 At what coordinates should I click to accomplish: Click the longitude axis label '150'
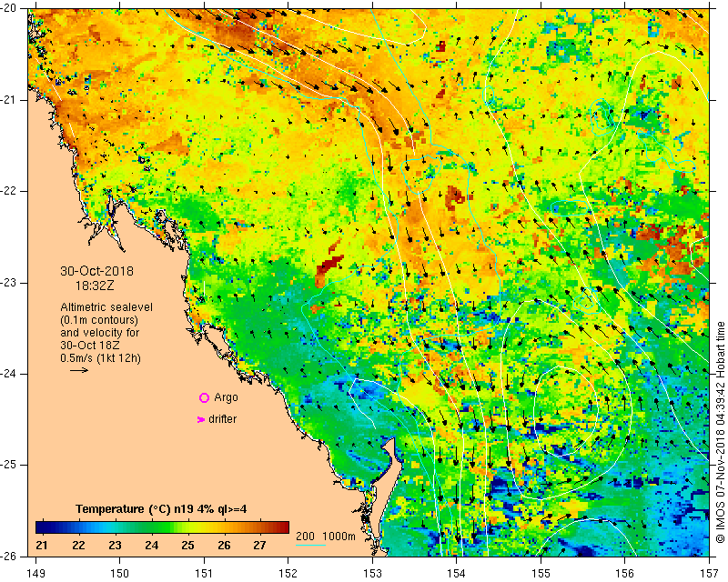click(120, 573)
